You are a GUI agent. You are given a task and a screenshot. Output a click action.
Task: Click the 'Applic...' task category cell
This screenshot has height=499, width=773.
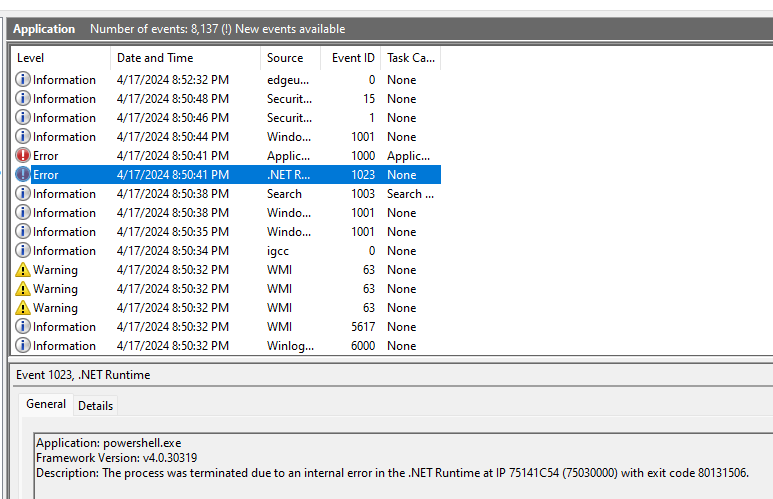pos(408,156)
